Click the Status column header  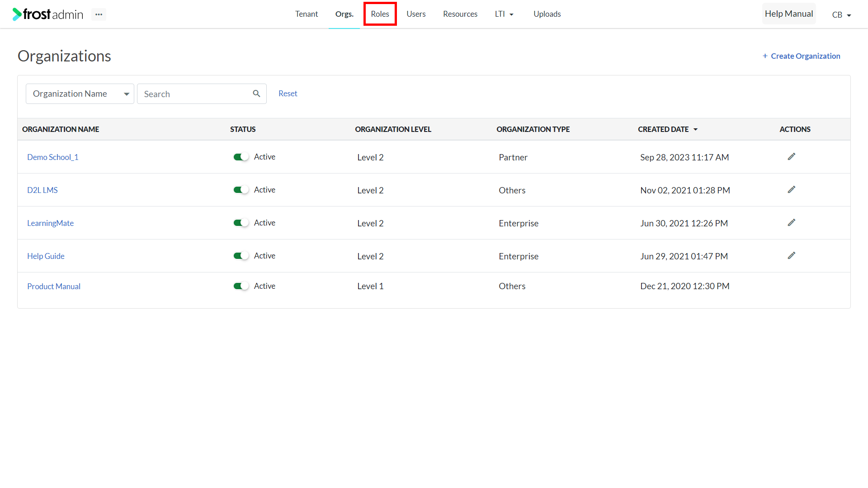click(x=243, y=129)
